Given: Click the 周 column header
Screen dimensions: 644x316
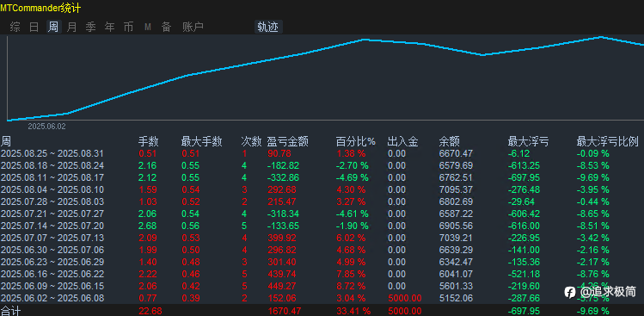Looking at the screenshot, I should tap(6, 142).
